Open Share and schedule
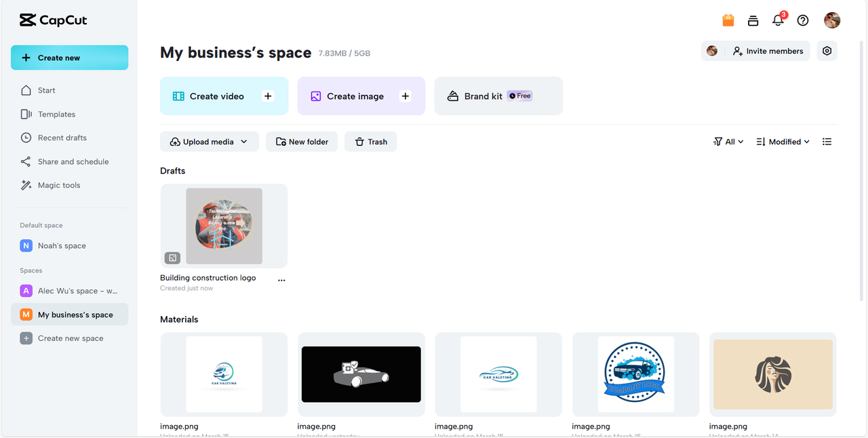This screenshot has width=868, height=438. [x=69, y=161]
